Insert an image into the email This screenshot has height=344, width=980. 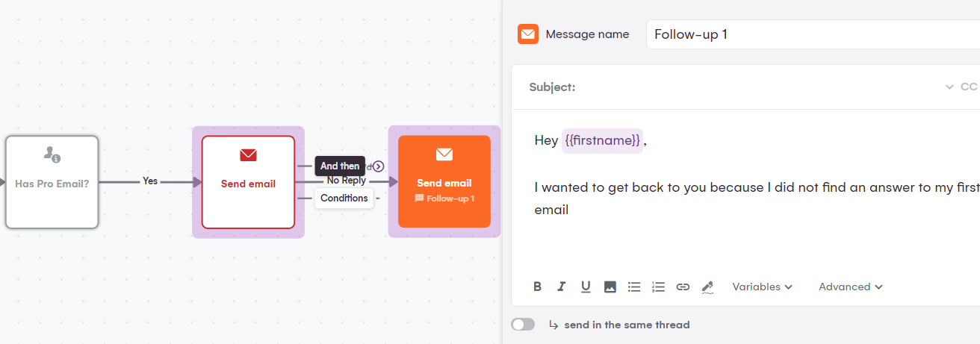coord(610,287)
